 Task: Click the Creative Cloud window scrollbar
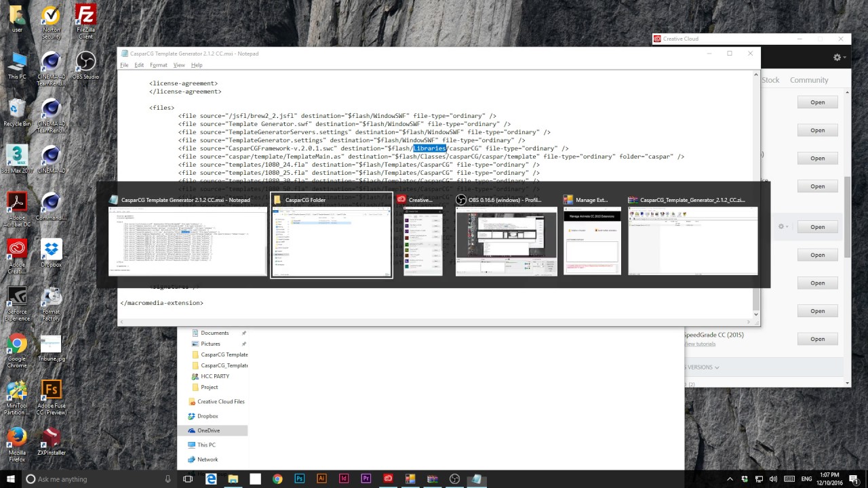pyautogui.click(x=847, y=217)
